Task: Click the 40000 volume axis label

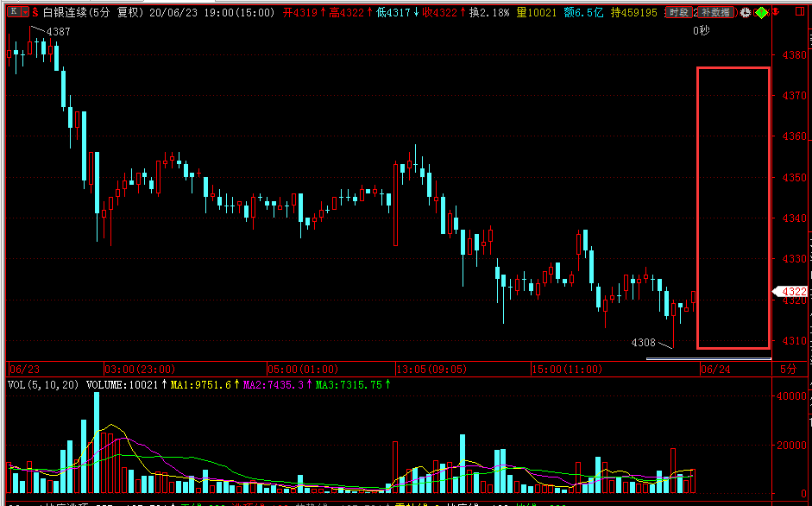Action: click(790, 396)
